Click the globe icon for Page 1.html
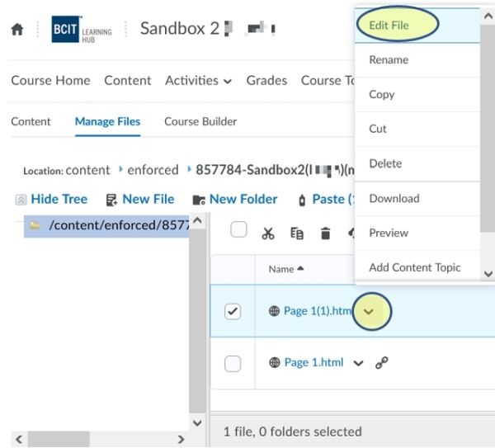The image size is (495, 448). click(275, 362)
